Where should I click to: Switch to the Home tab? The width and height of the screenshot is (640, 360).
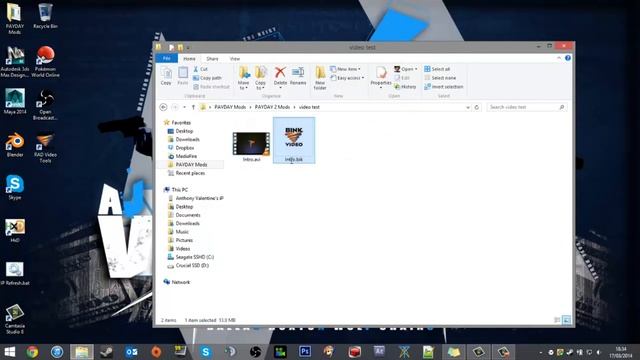(189, 59)
